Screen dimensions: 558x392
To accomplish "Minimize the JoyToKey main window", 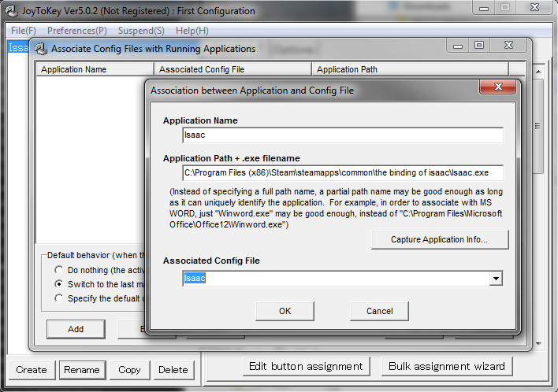I will coord(484,7).
